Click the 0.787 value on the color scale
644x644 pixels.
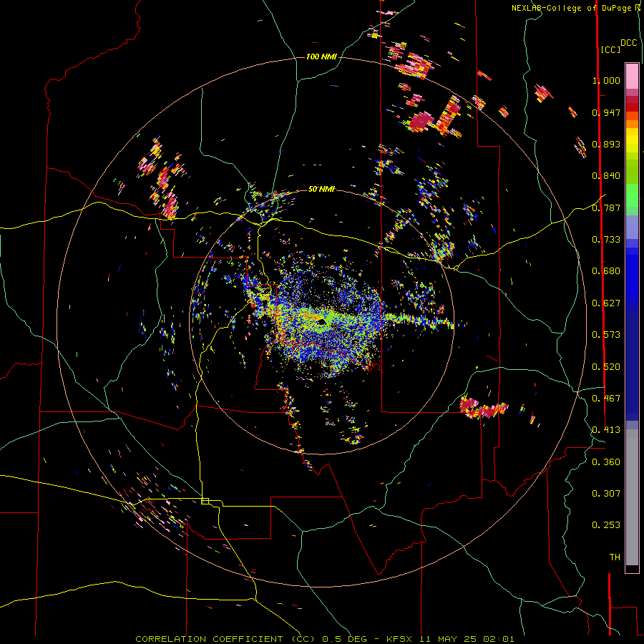606,208
